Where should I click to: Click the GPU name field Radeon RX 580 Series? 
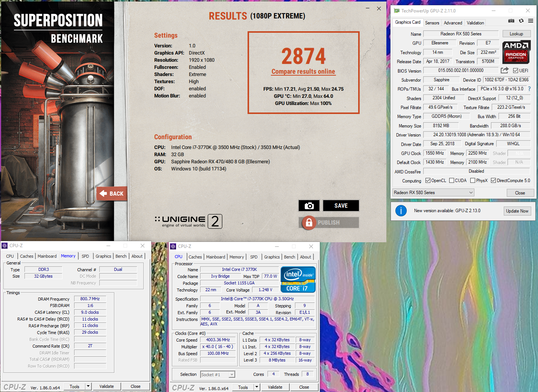tap(461, 34)
